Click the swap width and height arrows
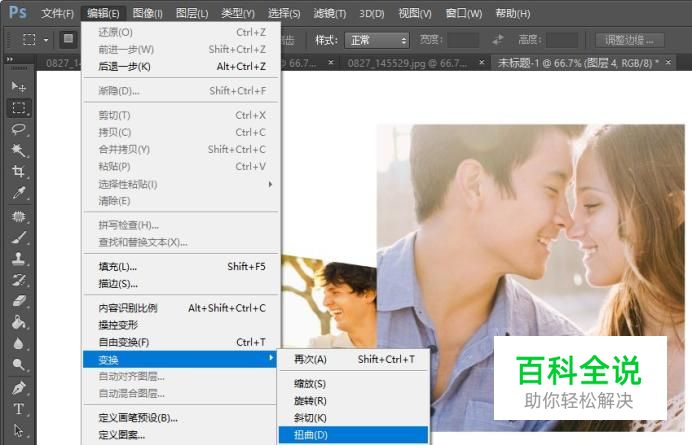 coord(498,40)
